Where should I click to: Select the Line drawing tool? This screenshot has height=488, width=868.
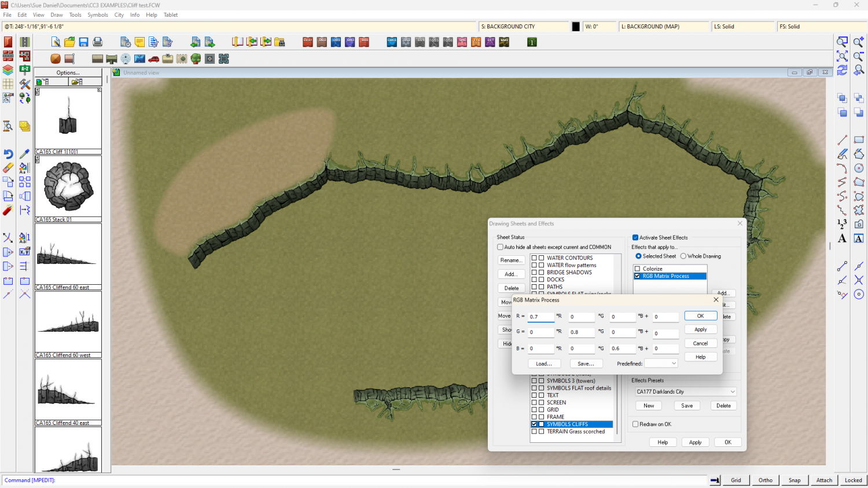click(842, 140)
